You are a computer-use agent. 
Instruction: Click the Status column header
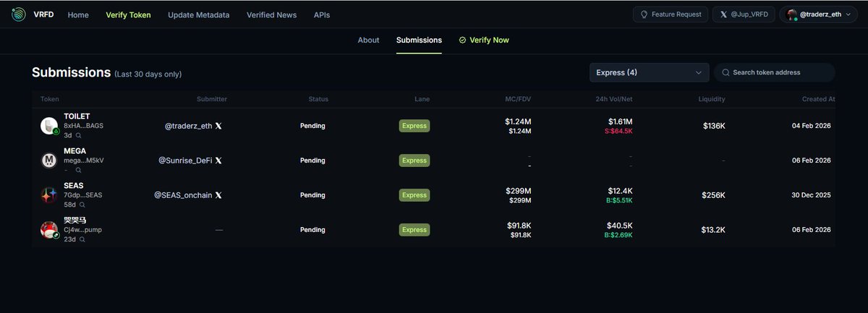pyautogui.click(x=318, y=99)
